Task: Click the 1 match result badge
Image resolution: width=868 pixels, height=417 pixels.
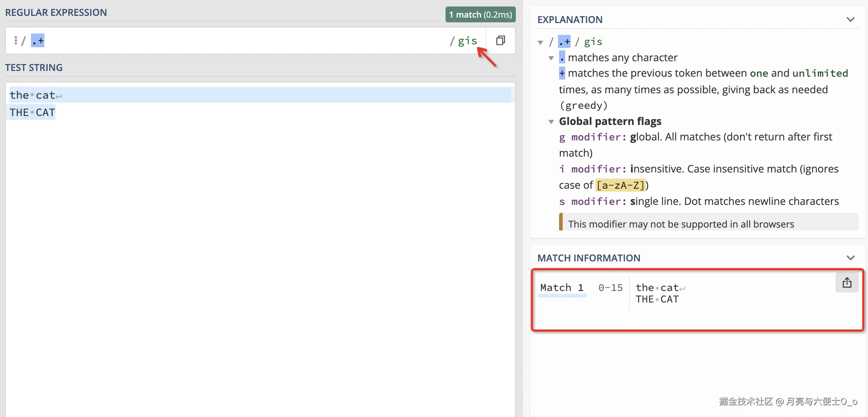Action: [480, 14]
